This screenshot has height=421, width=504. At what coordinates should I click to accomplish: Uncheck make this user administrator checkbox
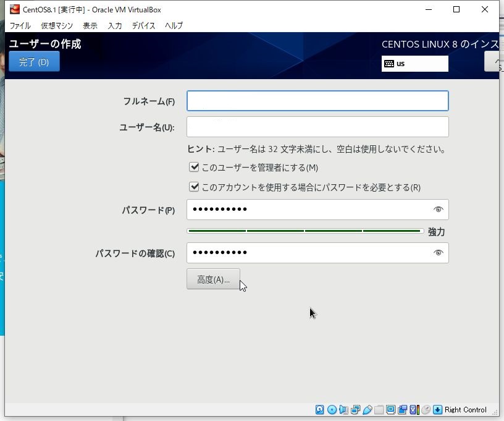click(x=194, y=167)
